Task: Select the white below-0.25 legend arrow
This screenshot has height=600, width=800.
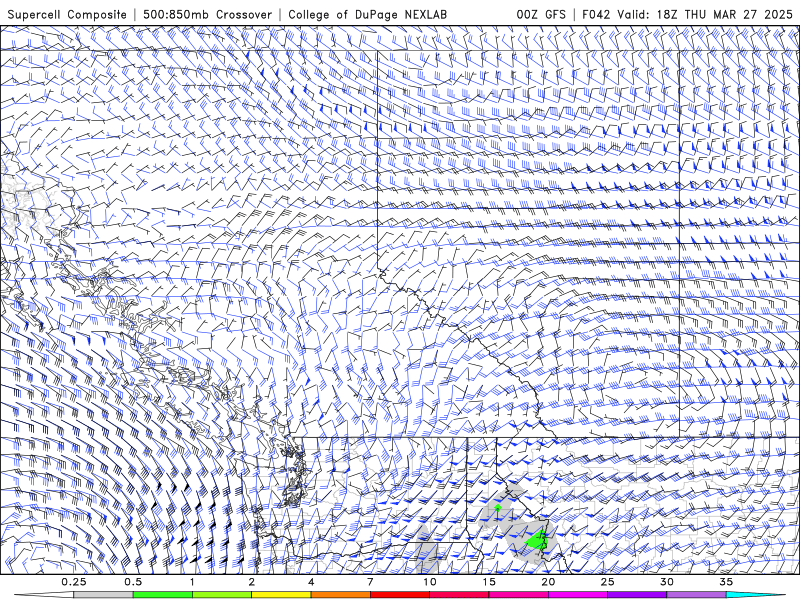Action: coord(44,595)
